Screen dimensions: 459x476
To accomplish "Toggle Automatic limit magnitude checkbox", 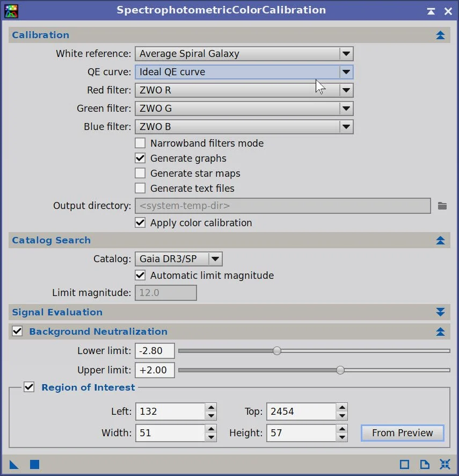I will pos(140,276).
